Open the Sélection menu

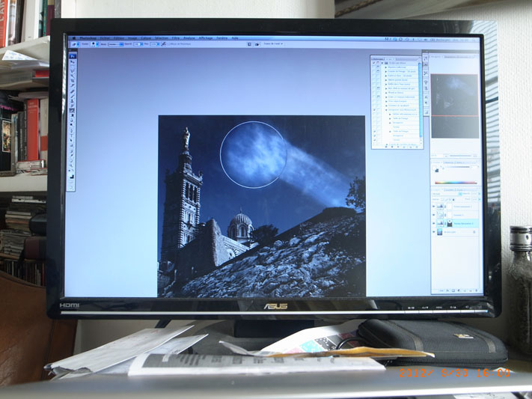coord(162,38)
